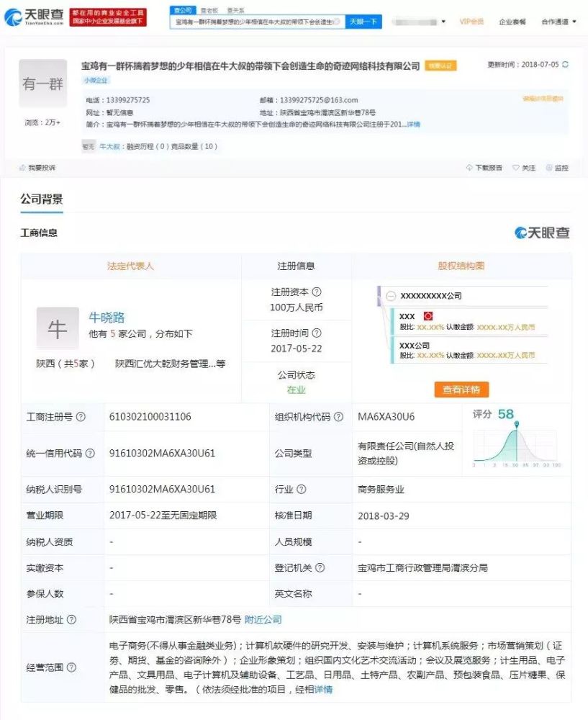Click the 天眼查 logo in header
588x720 pixels.
(34, 17)
